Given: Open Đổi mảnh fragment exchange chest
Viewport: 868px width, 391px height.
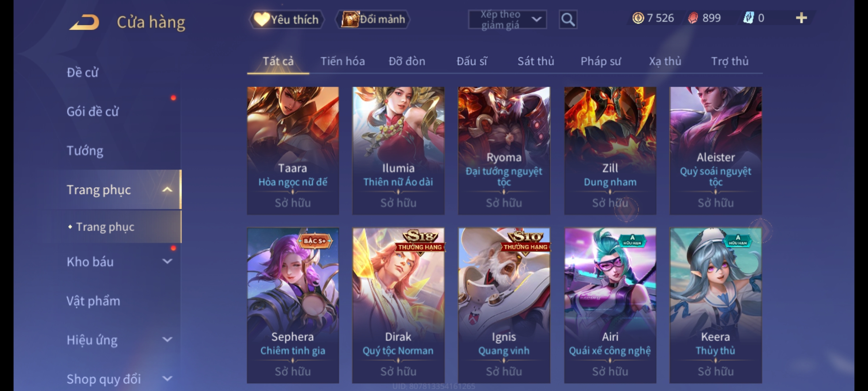Looking at the screenshot, I should (x=373, y=19).
